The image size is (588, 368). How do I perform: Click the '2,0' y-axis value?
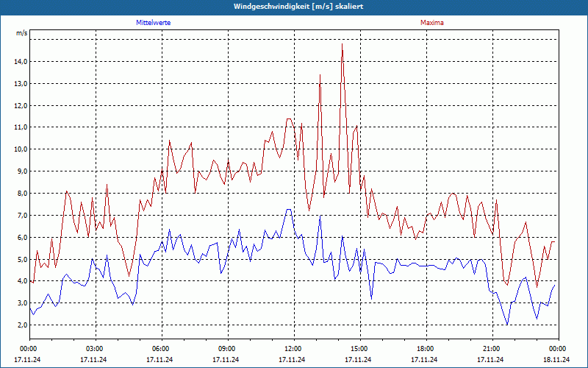click(x=22, y=325)
